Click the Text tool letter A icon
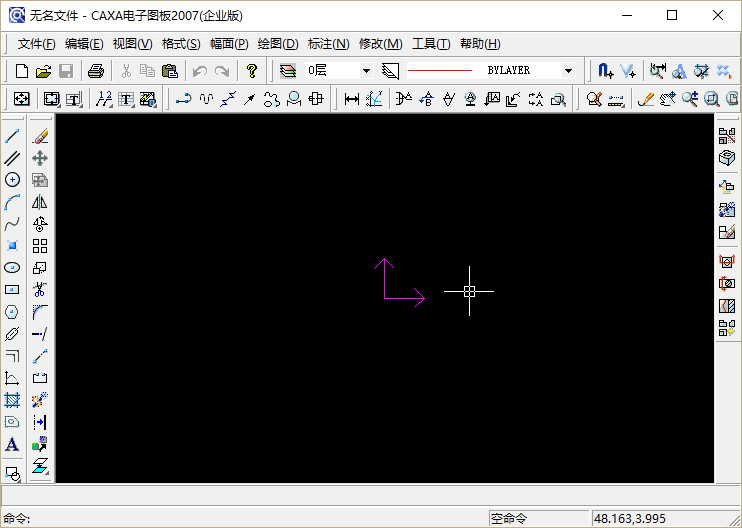742x528 pixels. coord(12,444)
